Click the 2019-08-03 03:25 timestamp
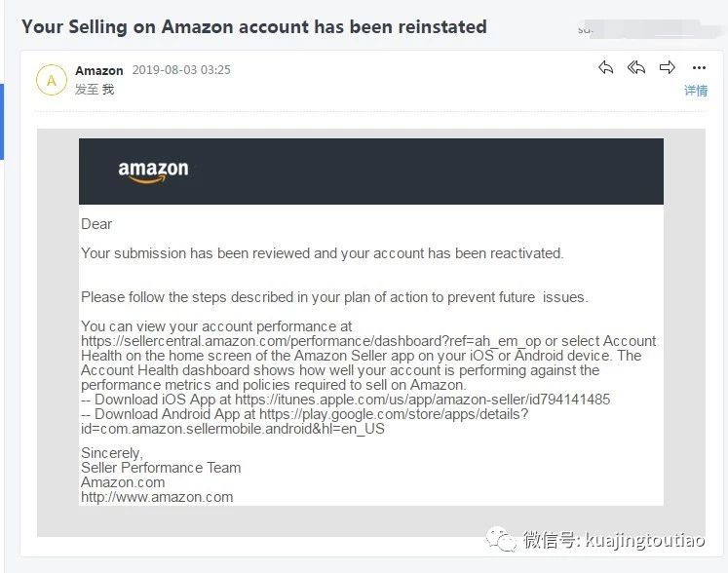This screenshot has height=573, width=728. pyautogui.click(x=181, y=70)
